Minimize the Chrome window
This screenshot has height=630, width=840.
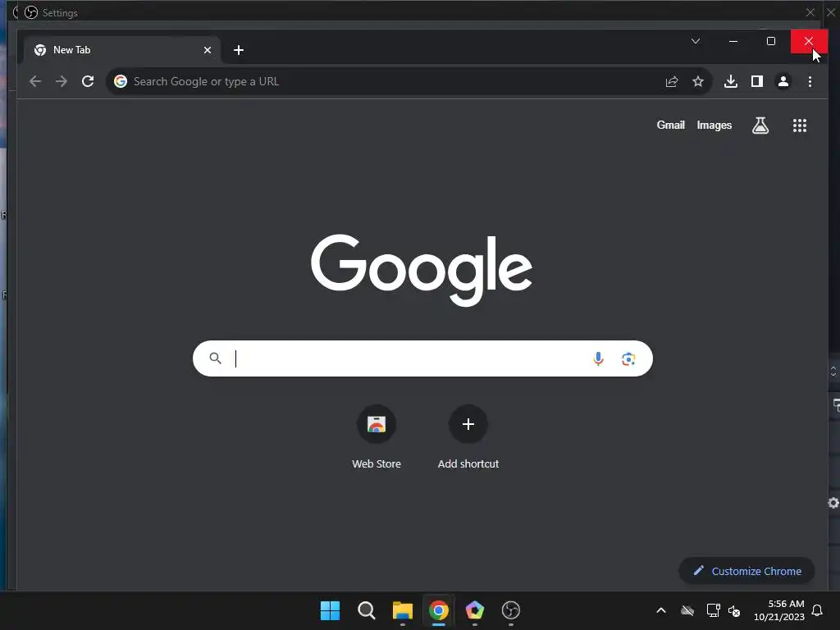pyautogui.click(x=733, y=41)
